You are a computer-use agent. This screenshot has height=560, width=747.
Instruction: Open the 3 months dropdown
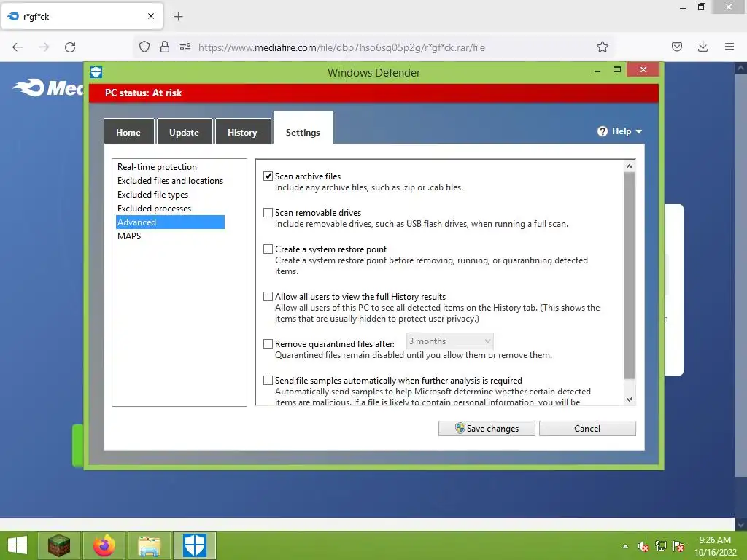point(449,341)
